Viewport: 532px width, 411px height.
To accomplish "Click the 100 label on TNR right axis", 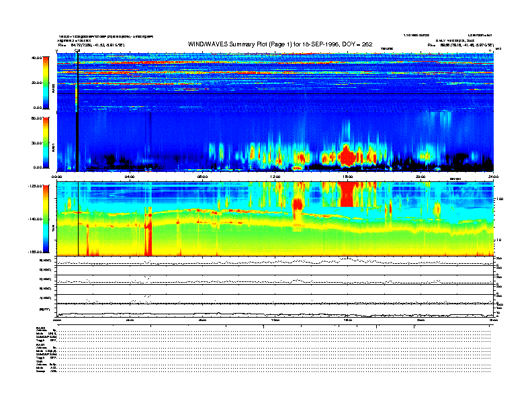I will pyautogui.click(x=500, y=199).
